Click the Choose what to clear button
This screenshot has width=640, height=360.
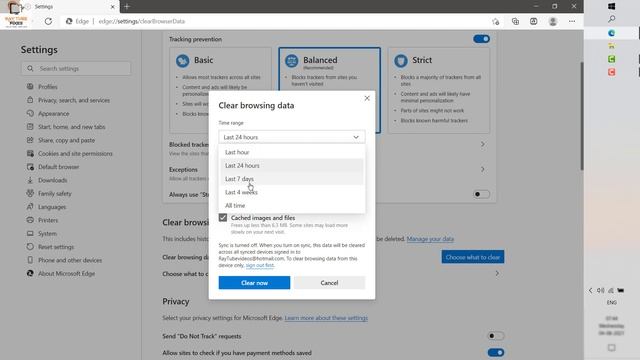(x=473, y=257)
